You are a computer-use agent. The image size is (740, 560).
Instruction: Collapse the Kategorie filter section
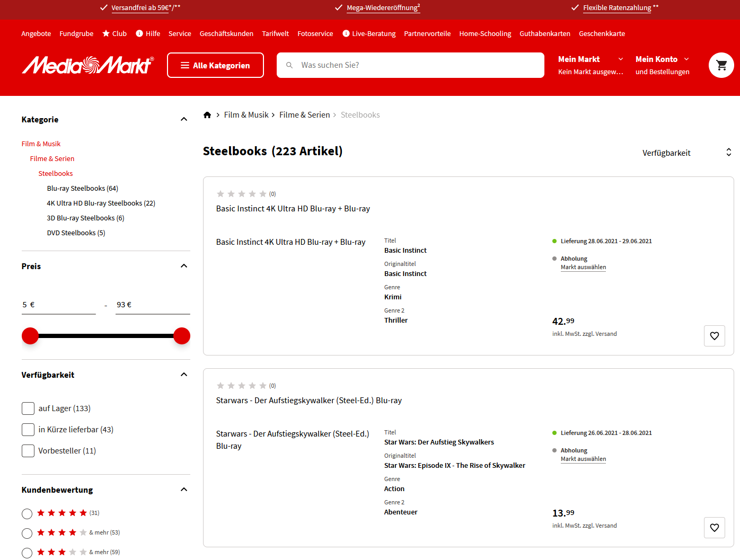pyautogui.click(x=184, y=119)
